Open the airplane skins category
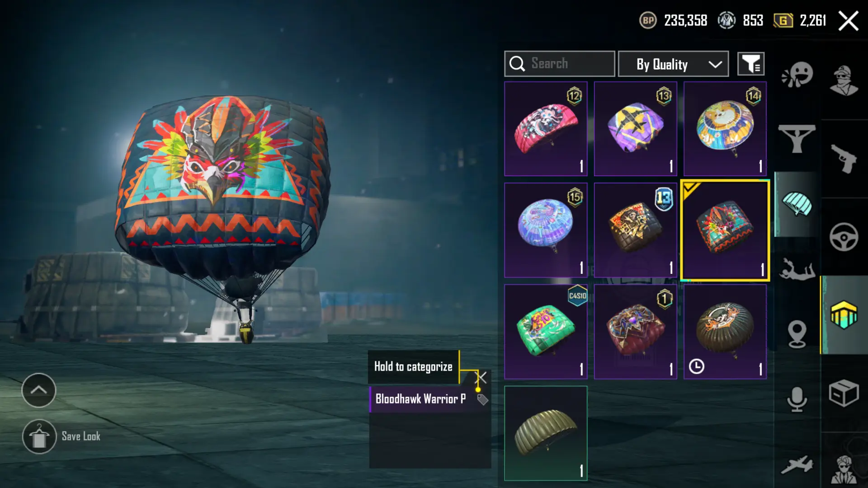The width and height of the screenshot is (868, 488). click(x=797, y=465)
